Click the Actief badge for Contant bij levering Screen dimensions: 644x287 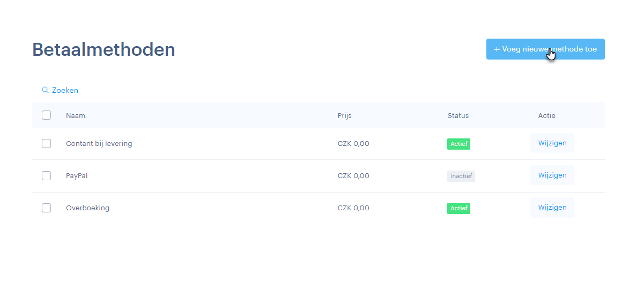click(x=458, y=144)
